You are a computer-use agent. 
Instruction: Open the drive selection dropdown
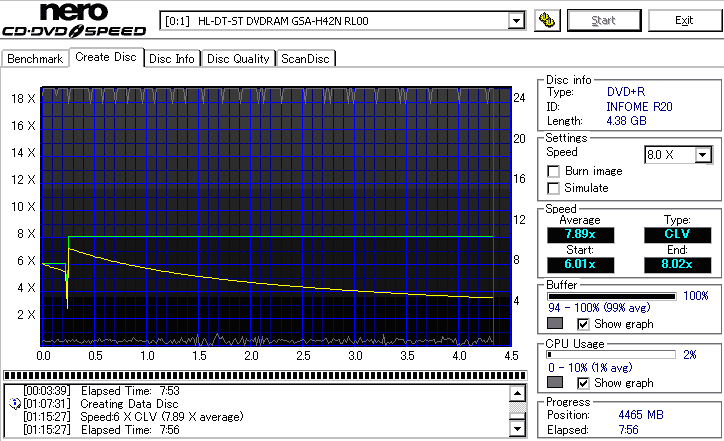[516, 21]
